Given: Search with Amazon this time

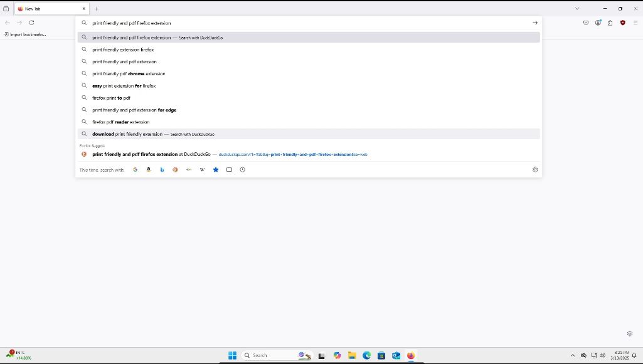Looking at the screenshot, I should 149,170.
